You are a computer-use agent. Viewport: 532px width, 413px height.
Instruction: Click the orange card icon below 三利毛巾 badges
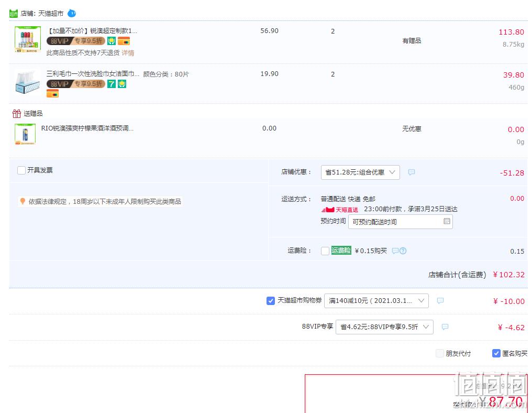(x=52, y=93)
